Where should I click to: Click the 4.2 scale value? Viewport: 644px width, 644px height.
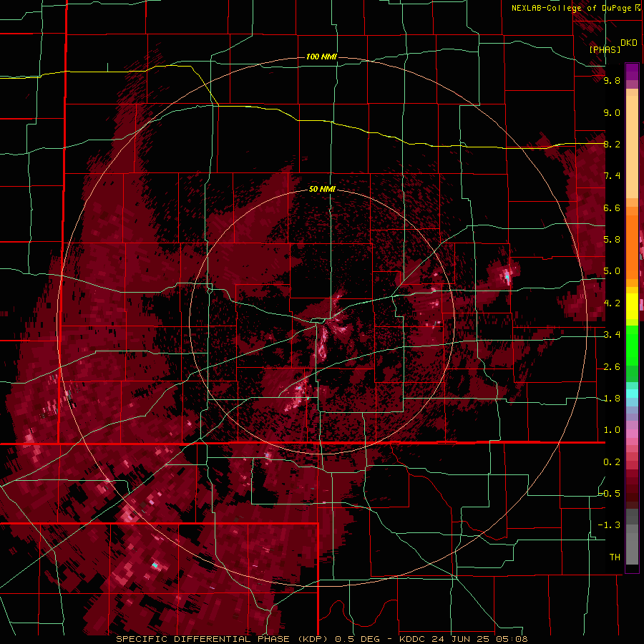612,303
